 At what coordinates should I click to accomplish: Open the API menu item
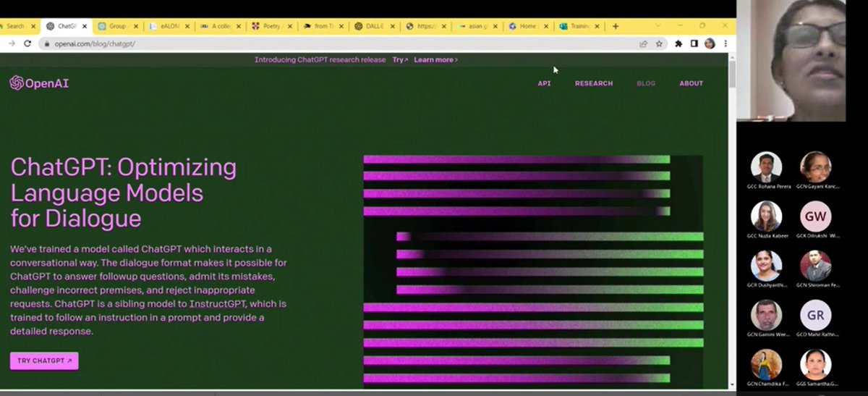pos(544,83)
